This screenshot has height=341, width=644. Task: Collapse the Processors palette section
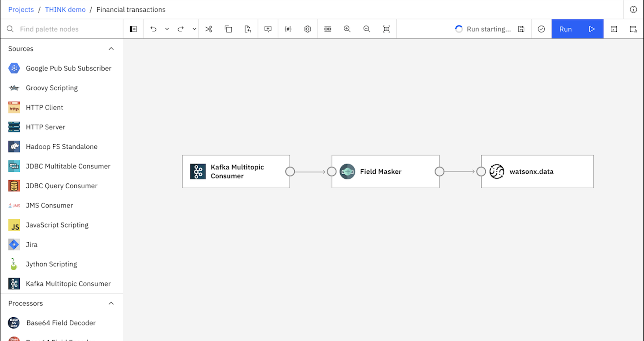pyautogui.click(x=111, y=303)
